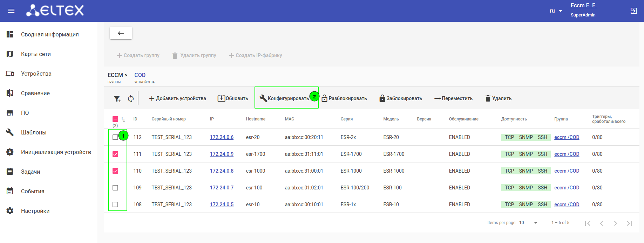Click model ESR-1000 cell
Image resolution: width=644 pixels, height=243 pixels.
click(394, 171)
